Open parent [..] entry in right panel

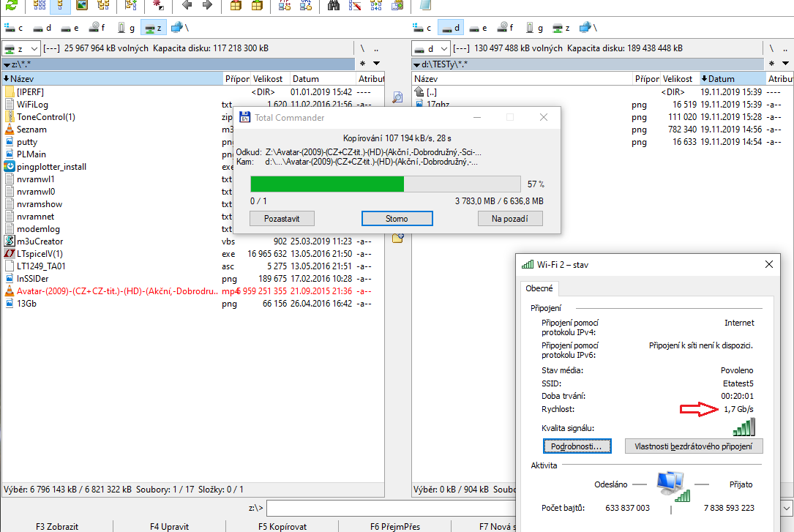(602, 92)
